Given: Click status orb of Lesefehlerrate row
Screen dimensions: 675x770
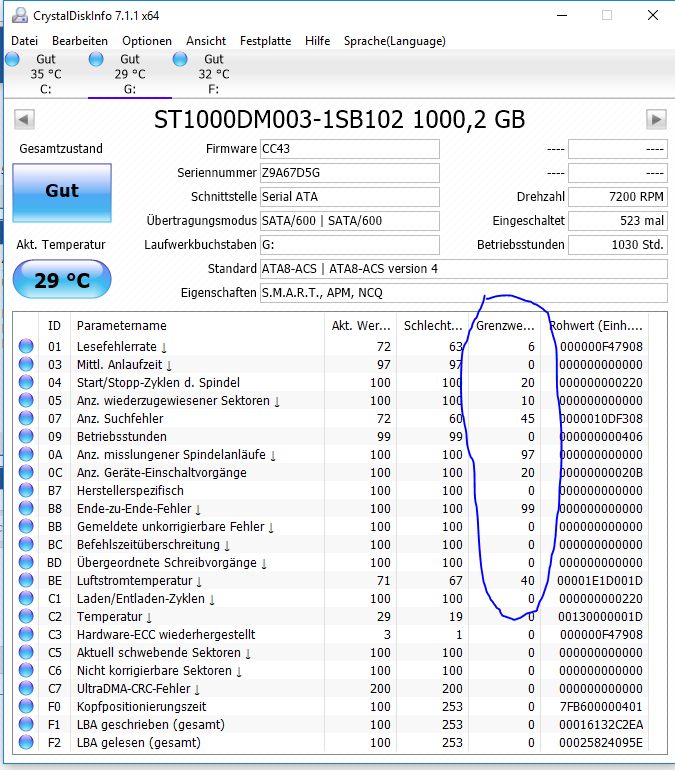Looking at the screenshot, I should click(x=26, y=346).
